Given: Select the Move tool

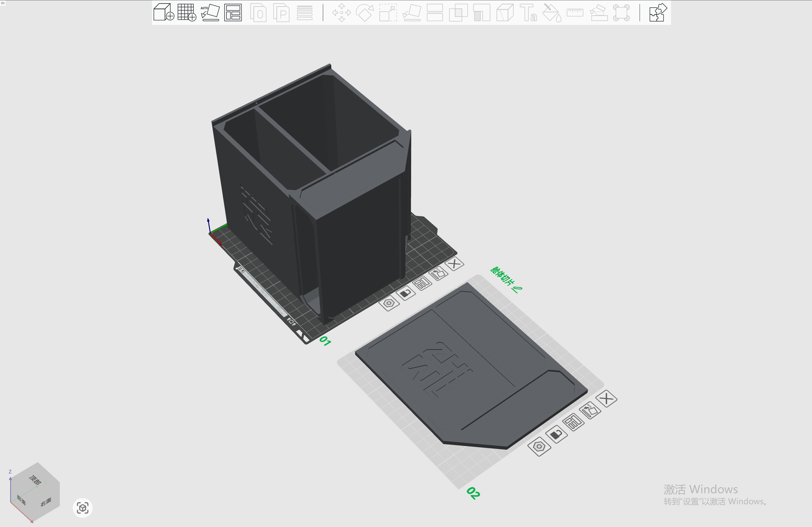Looking at the screenshot, I should [x=341, y=13].
